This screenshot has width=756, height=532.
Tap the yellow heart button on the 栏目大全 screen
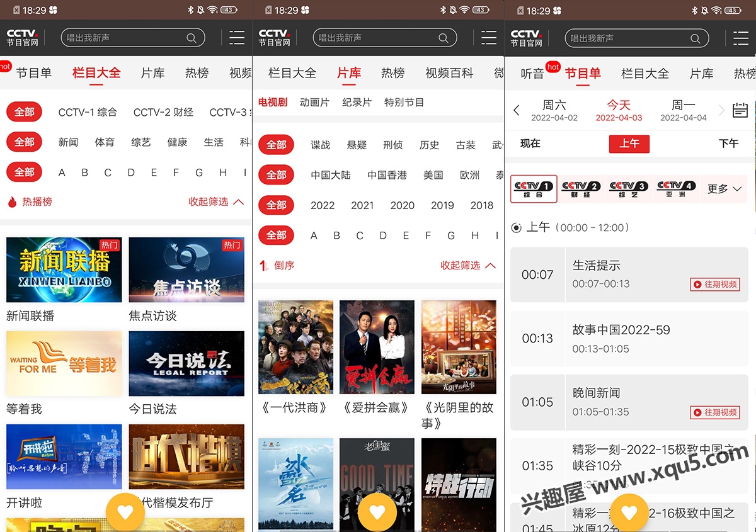click(x=125, y=512)
